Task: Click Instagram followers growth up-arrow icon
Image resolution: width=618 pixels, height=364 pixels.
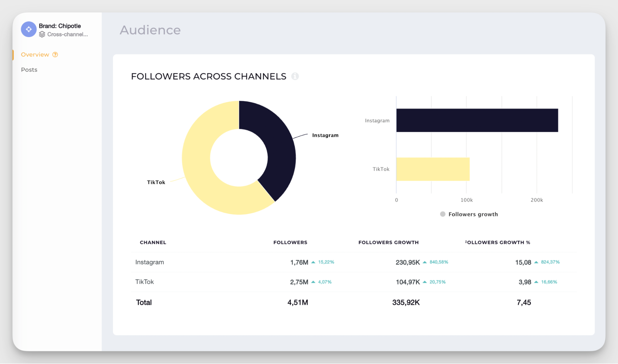Action: [425, 262]
